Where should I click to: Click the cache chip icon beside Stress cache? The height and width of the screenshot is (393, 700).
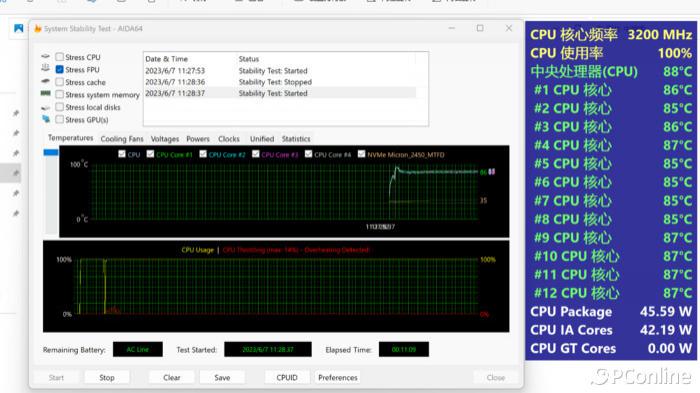tap(46, 81)
